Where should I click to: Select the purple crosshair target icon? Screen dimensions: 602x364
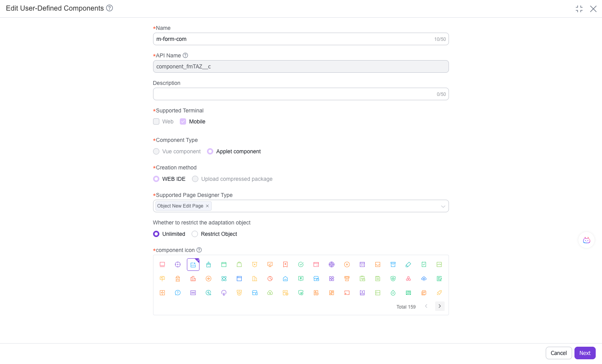click(178, 265)
